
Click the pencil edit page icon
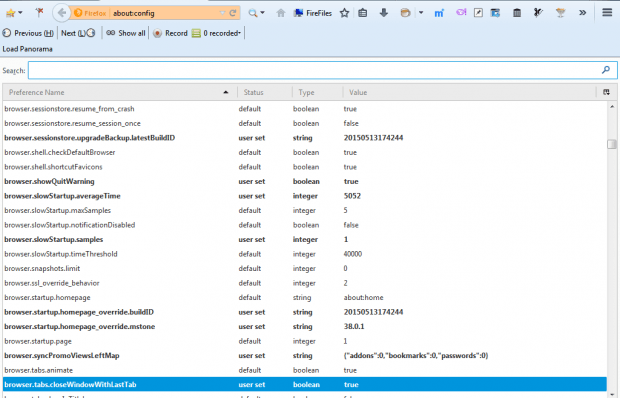(478, 13)
